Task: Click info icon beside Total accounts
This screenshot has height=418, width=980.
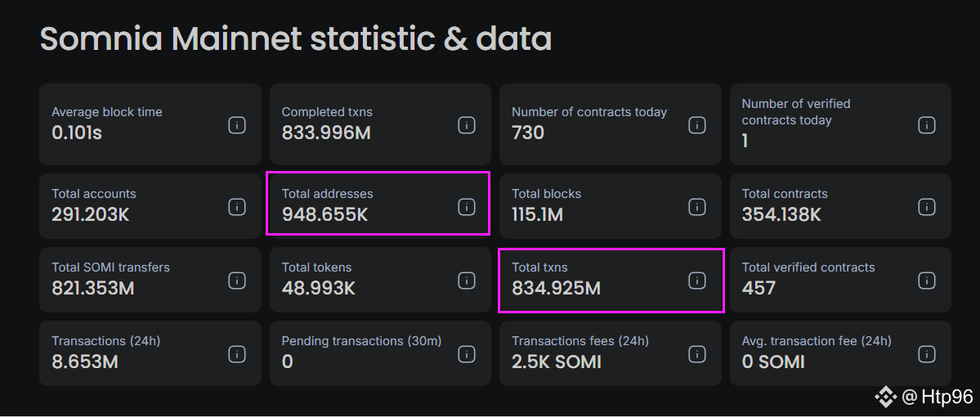Action: tap(237, 207)
